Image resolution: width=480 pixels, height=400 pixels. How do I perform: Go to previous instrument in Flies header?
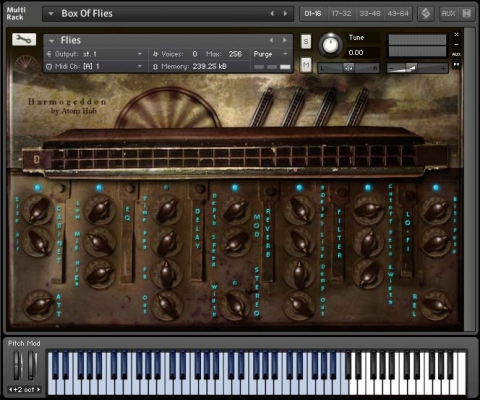coord(272,40)
